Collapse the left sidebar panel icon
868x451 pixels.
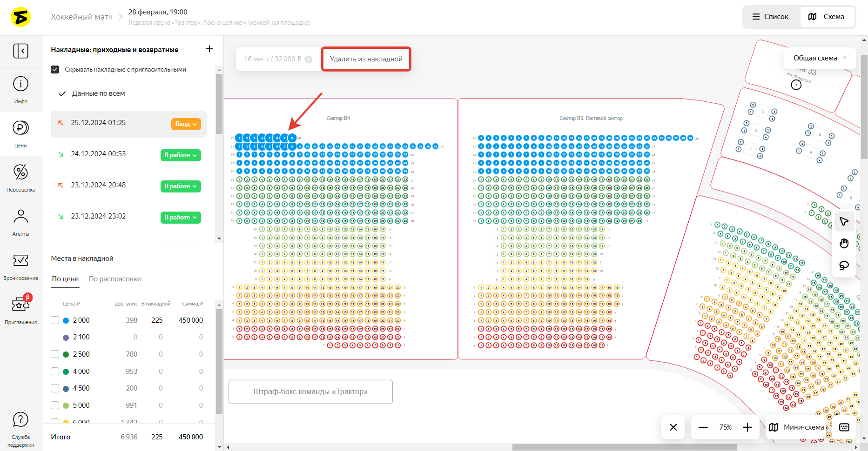20,51
